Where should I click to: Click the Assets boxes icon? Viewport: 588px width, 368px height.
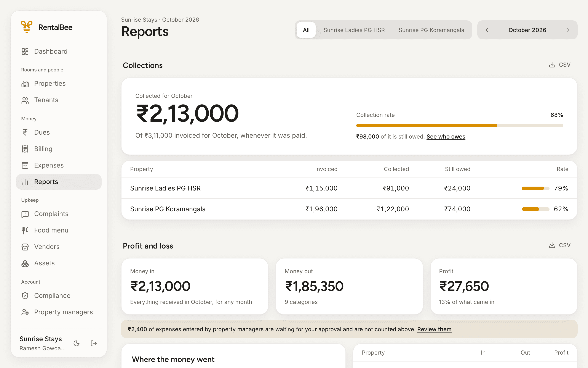click(x=25, y=263)
